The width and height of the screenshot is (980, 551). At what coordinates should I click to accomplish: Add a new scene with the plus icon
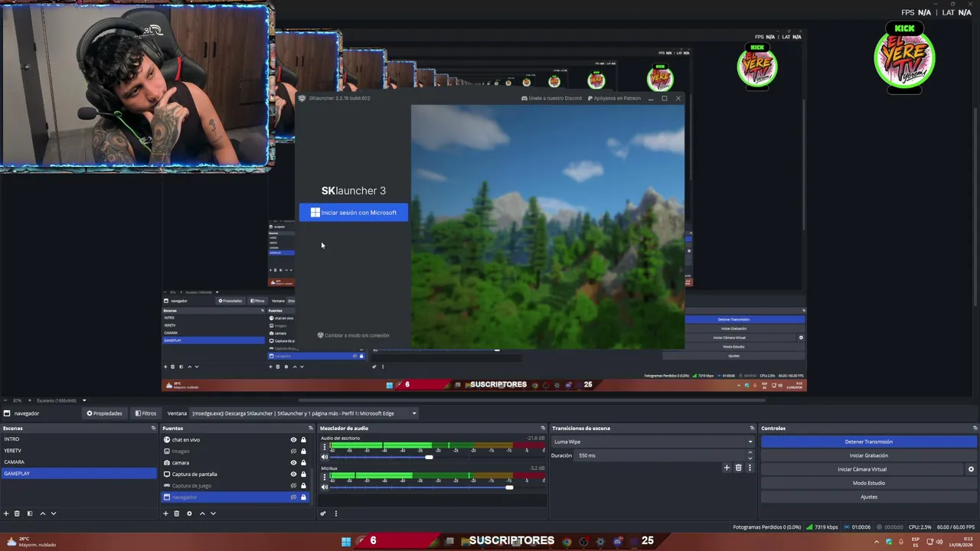click(x=6, y=514)
